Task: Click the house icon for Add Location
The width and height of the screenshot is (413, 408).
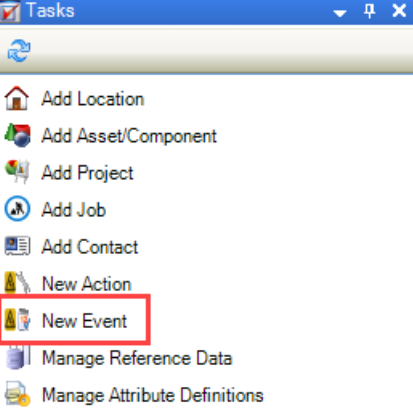Action: 17,98
